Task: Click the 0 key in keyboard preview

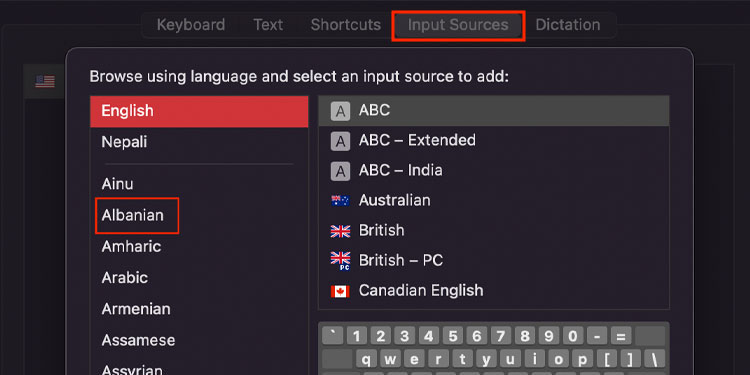Action: (573, 336)
